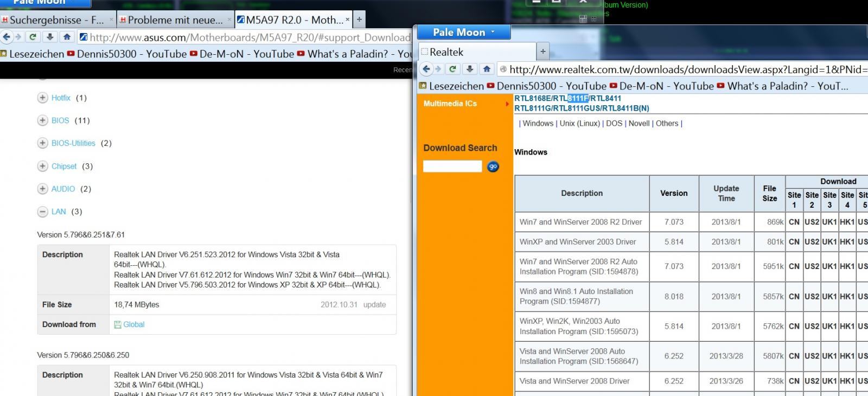Focus the Realtek window address bar

(x=682, y=69)
